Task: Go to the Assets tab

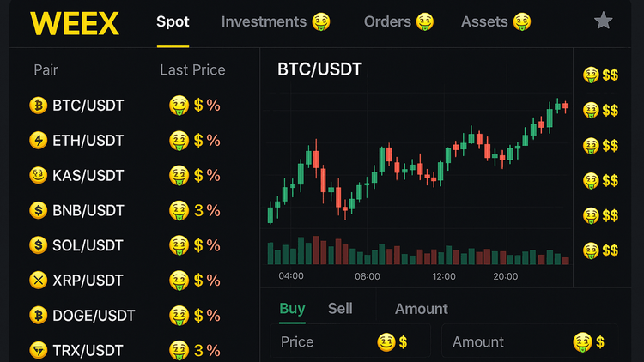Action: (x=495, y=21)
